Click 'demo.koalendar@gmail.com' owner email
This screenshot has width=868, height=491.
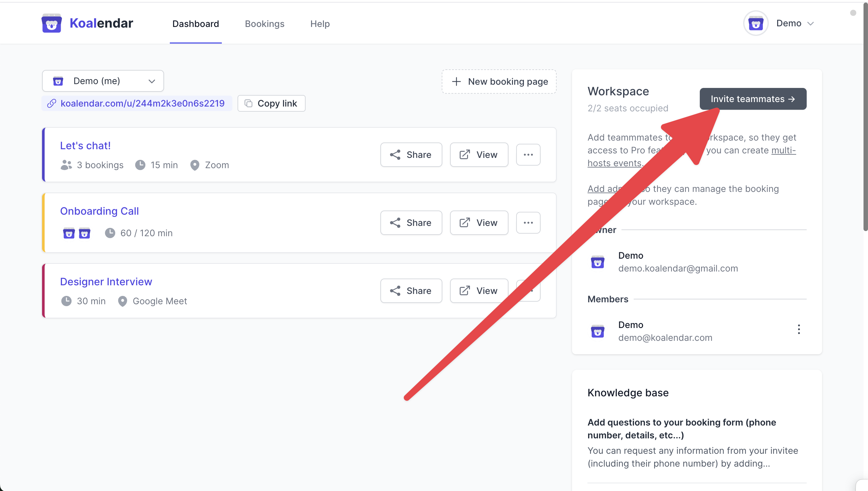[x=678, y=268]
